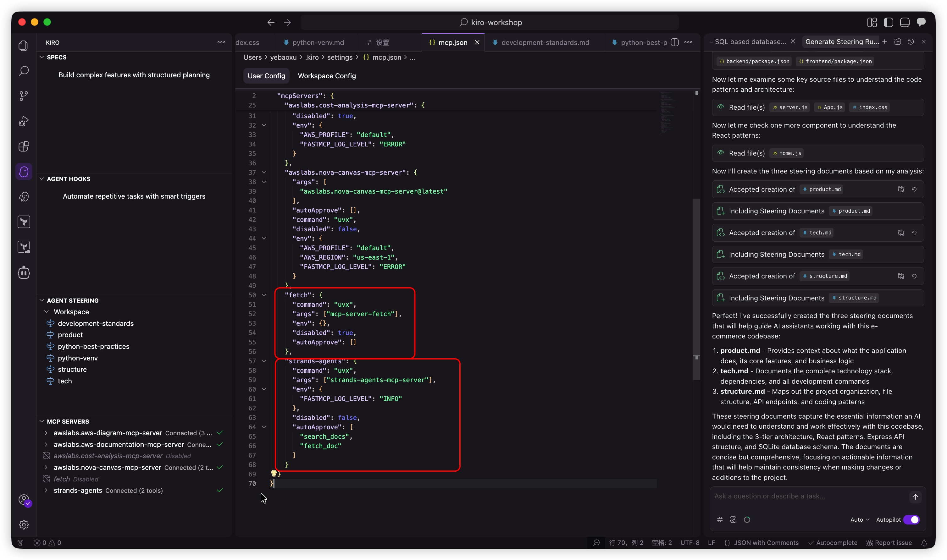947x560 pixels.
Task: Open the Extensions view in activity bar
Action: (24, 146)
